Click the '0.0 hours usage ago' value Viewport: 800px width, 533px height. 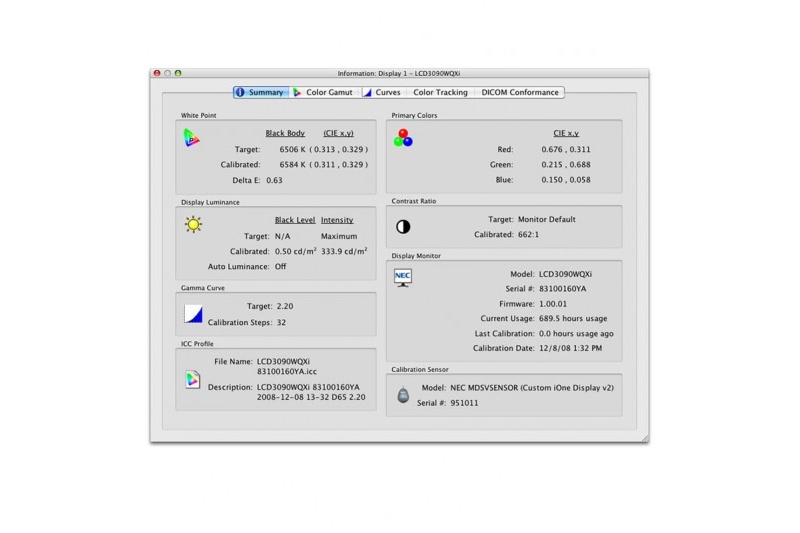[576, 333]
